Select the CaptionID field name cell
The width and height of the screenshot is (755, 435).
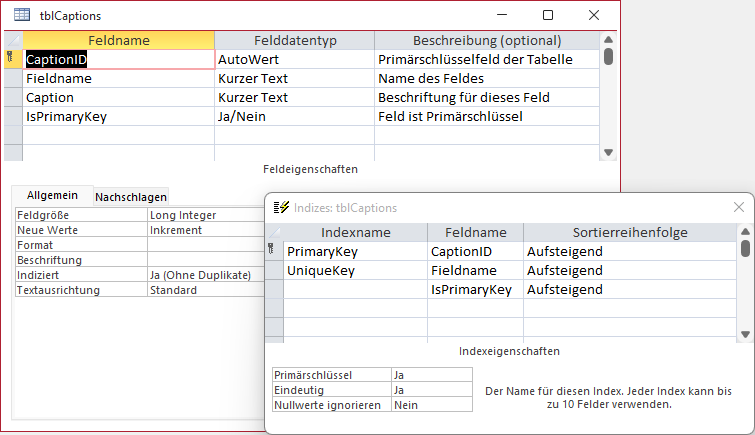[118, 59]
